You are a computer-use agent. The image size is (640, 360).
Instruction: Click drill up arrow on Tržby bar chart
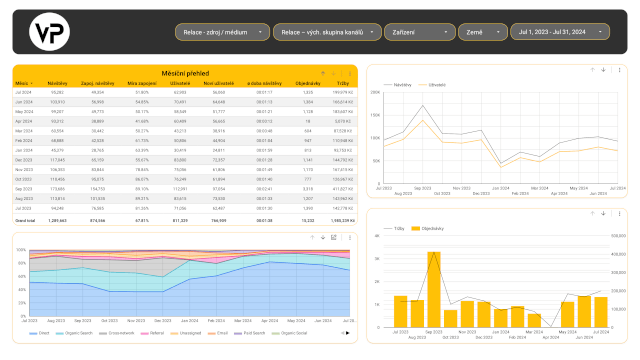[592, 213]
